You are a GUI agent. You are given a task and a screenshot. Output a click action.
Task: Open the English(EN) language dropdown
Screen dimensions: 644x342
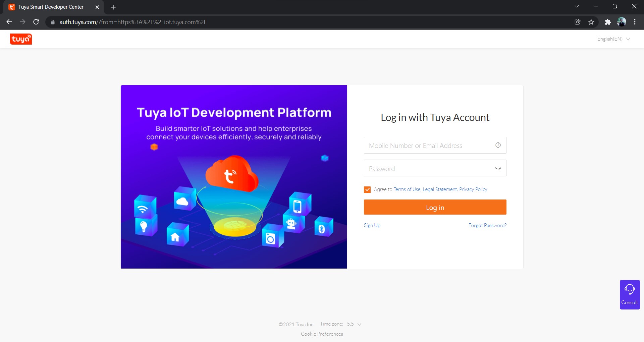613,39
